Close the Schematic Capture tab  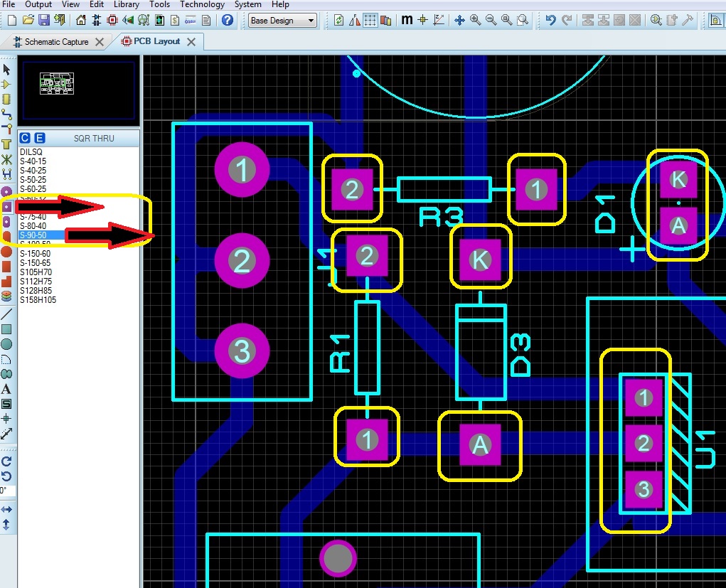coord(99,42)
